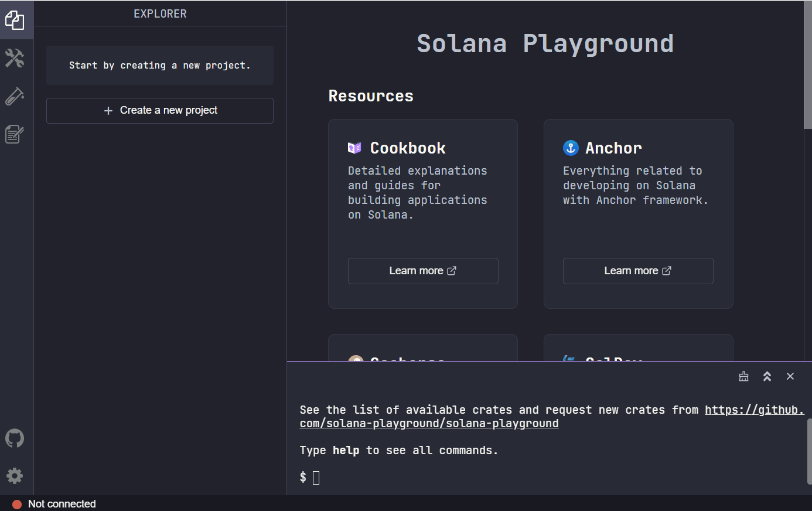Open the Explorer panel in the sidebar
The width and height of the screenshot is (812, 511).
[15, 20]
